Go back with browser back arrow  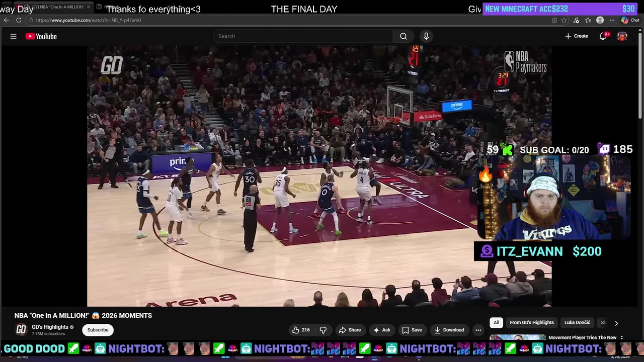coord(6,20)
